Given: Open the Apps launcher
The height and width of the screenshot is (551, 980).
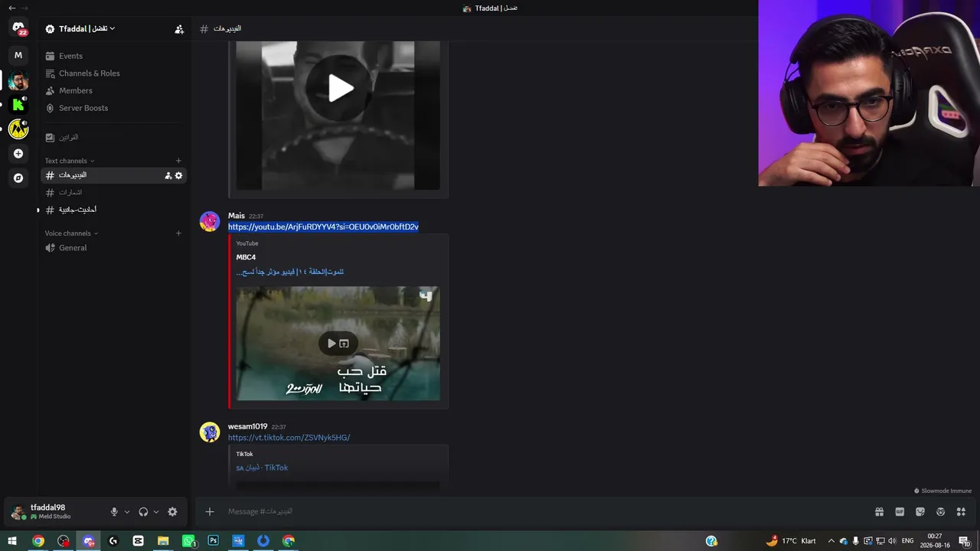Looking at the screenshot, I should tap(962, 512).
